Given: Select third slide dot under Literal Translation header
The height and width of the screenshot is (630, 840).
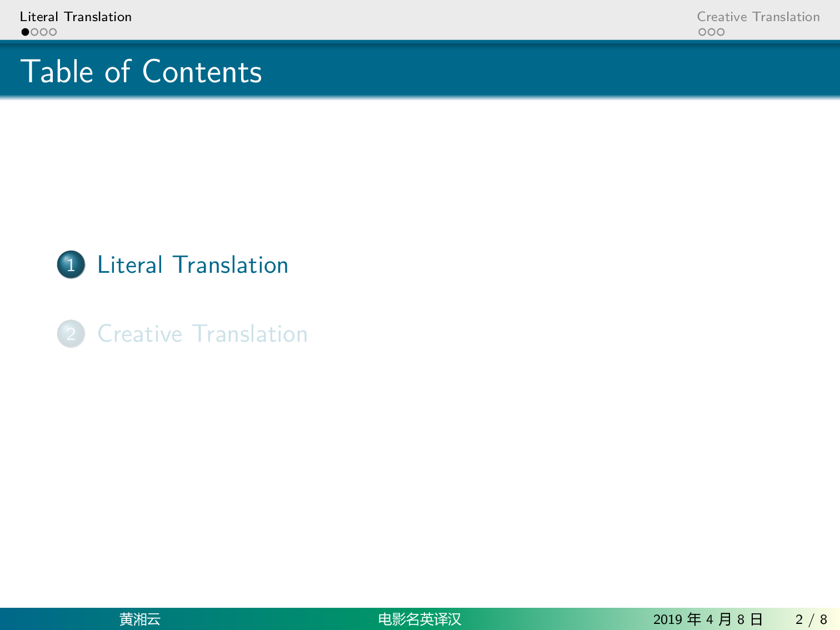Looking at the screenshot, I should click(43, 32).
